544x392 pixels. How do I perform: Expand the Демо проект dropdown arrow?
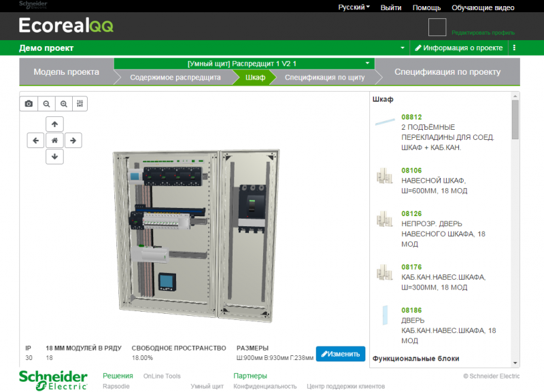(403, 48)
